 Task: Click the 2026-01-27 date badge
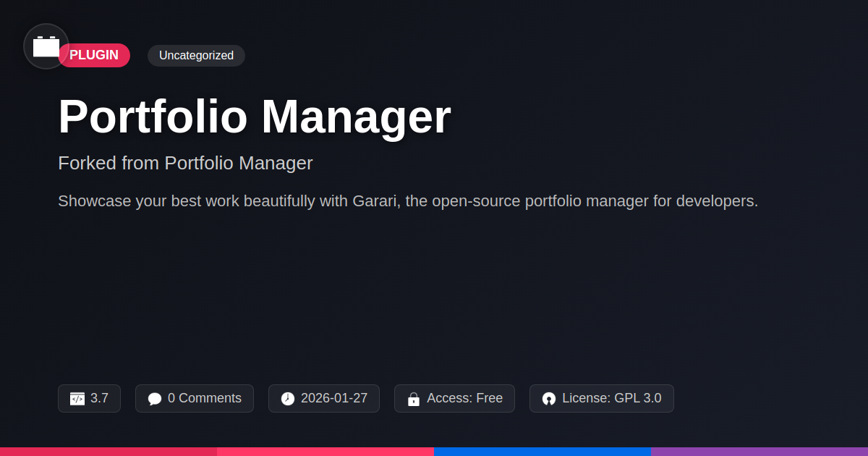click(324, 399)
